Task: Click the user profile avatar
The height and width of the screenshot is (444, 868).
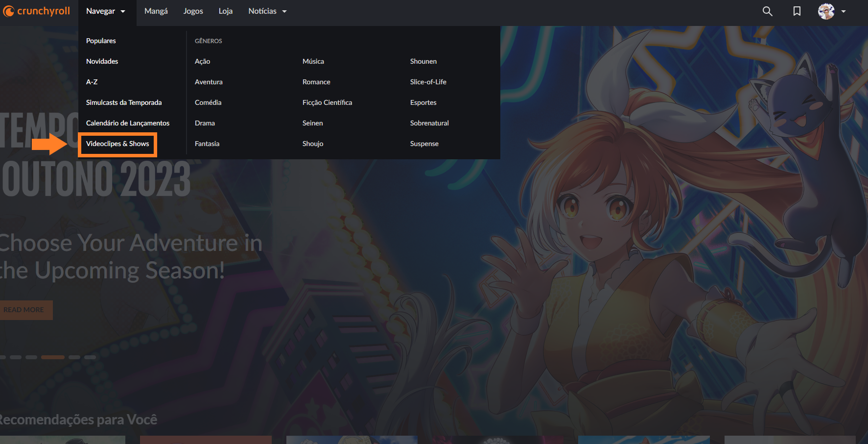Action: [826, 11]
